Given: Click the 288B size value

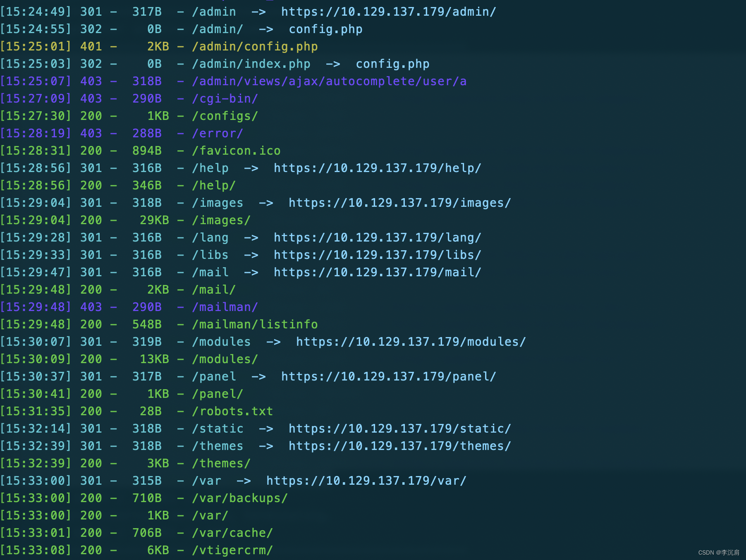Looking at the screenshot, I should pos(147,133).
